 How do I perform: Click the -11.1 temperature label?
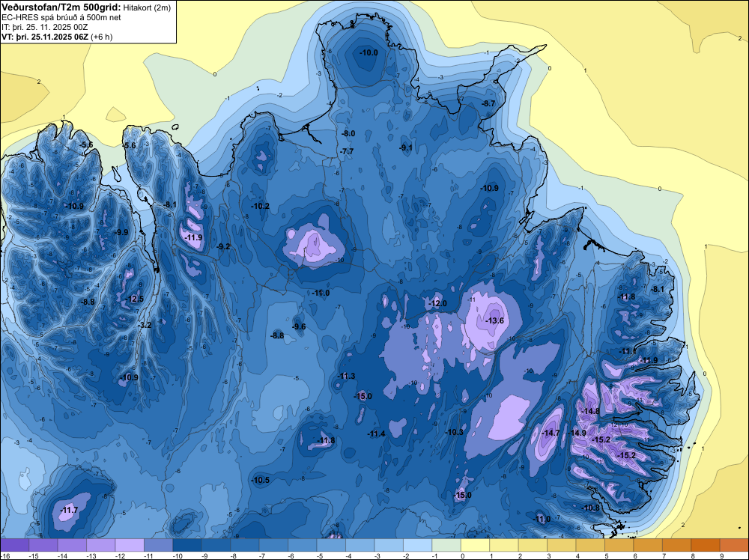pyautogui.click(x=628, y=351)
